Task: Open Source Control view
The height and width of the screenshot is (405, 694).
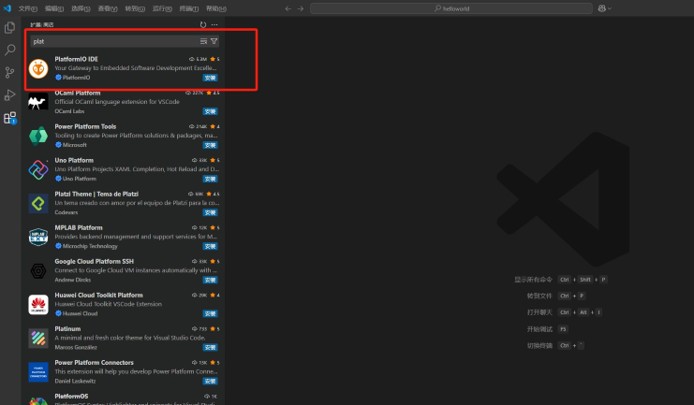Action: (x=10, y=72)
